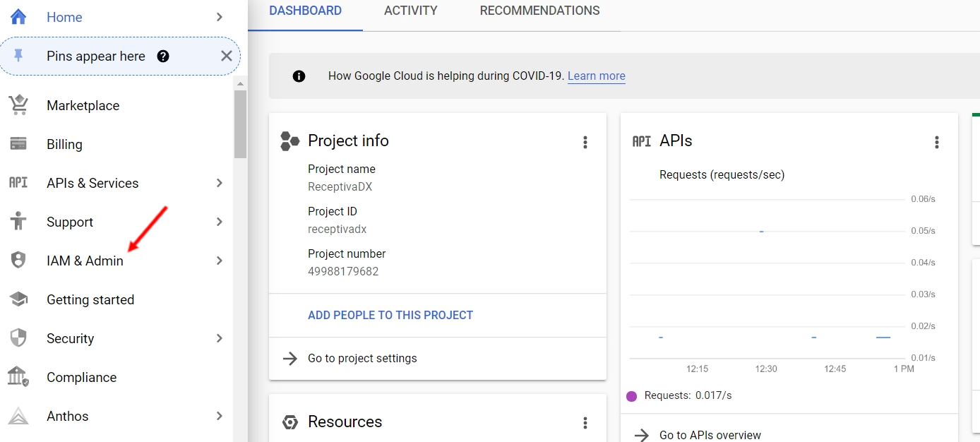Click the Getting started graduation cap icon
The height and width of the screenshot is (442, 980).
pyautogui.click(x=18, y=299)
